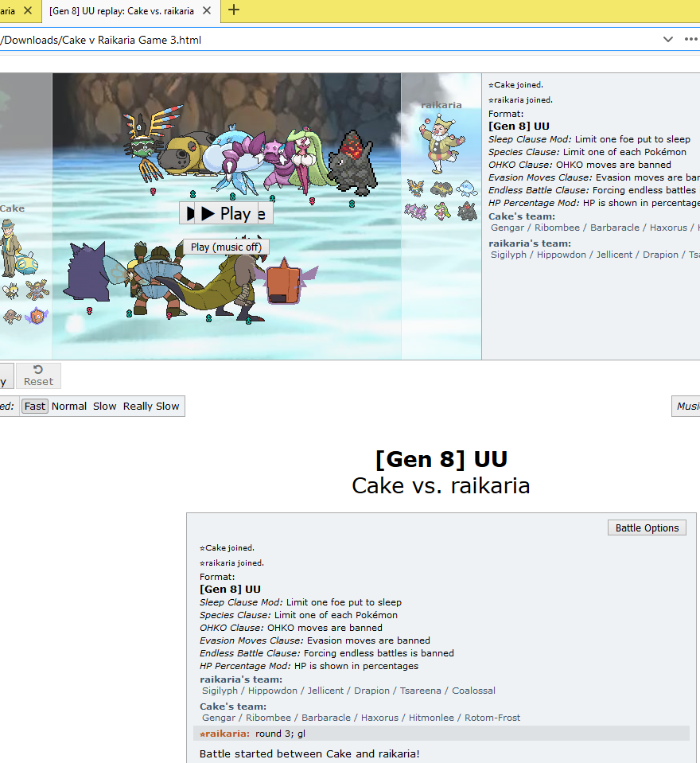
Task: Click 'HP Percentage Mod: HP is shown in percentages'
Action: tap(309, 666)
